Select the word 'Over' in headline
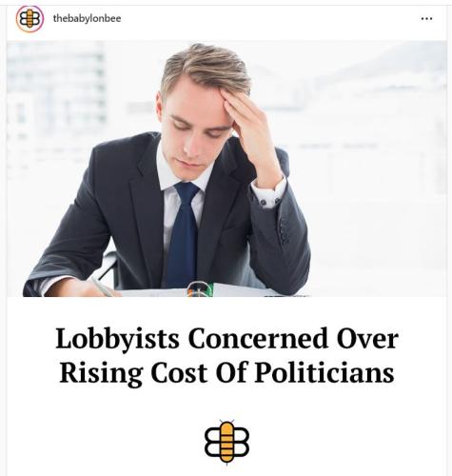Viewport: 452px width, 476px height. [367, 338]
